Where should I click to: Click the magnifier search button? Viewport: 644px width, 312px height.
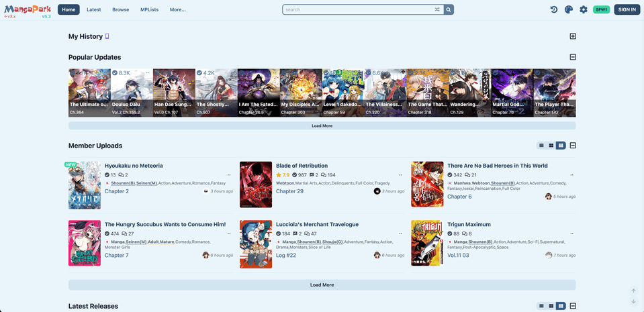pyautogui.click(x=449, y=9)
